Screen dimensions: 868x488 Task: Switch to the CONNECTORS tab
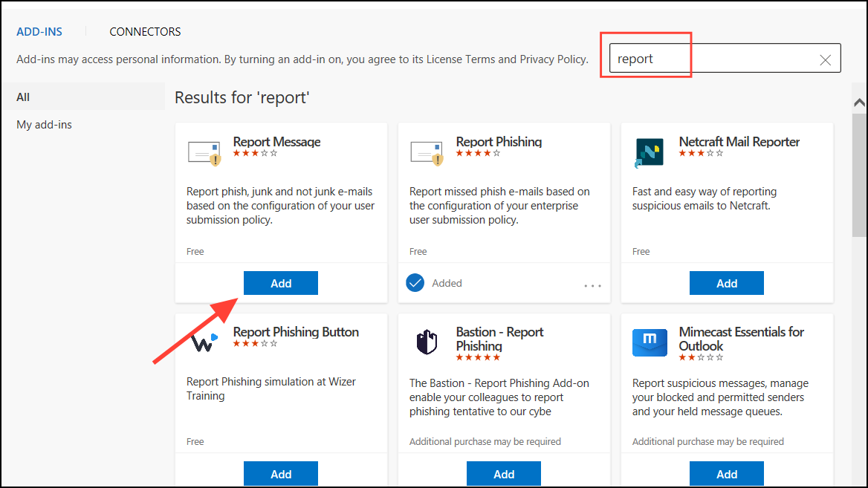(x=145, y=31)
